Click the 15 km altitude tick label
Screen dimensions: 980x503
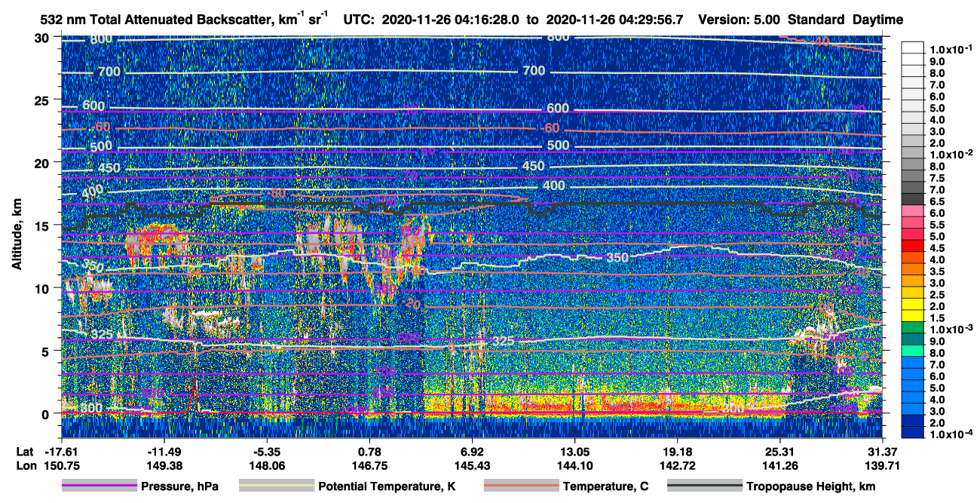coord(42,225)
